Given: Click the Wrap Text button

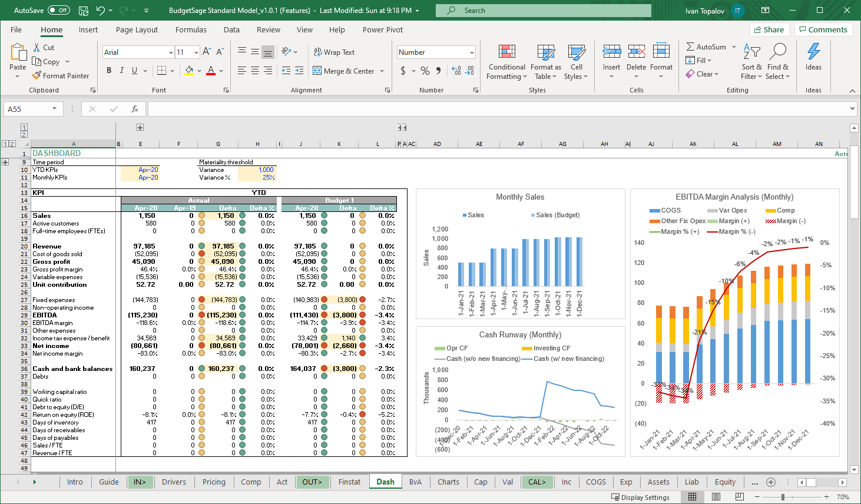Looking at the screenshot, I should pyautogui.click(x=334, y=52).
